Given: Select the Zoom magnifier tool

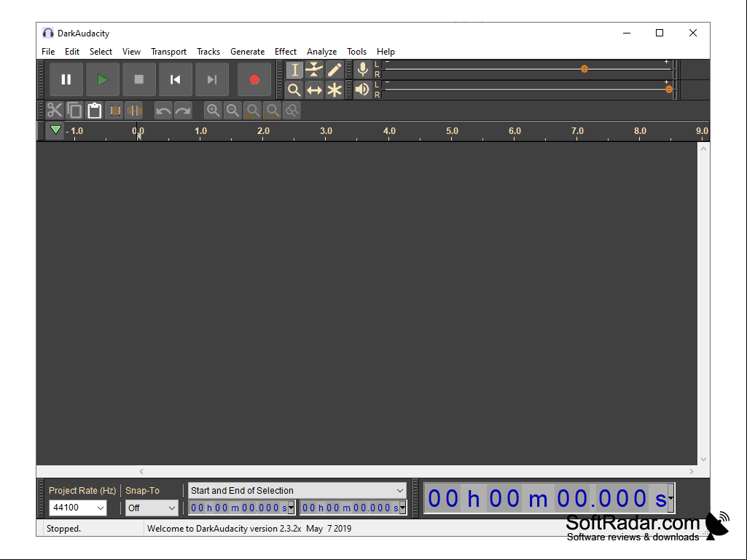Looking at the screenshot, I should tap(294, 90).
